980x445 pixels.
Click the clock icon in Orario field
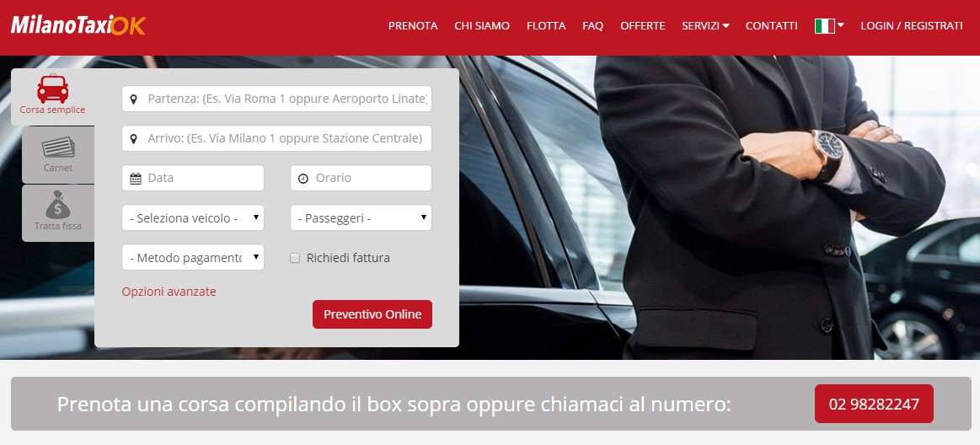pyautogui.click(x=303, y=178)
